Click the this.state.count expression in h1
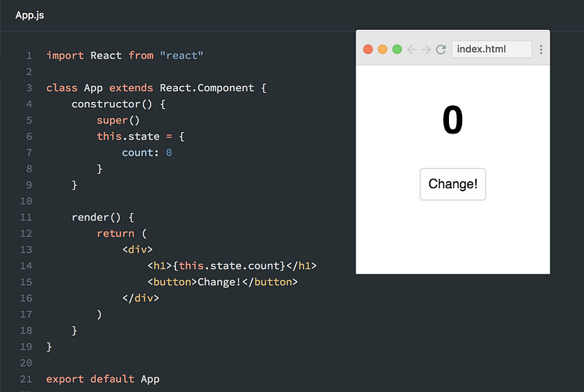The image size is (584, 392). tap(228, 266)
